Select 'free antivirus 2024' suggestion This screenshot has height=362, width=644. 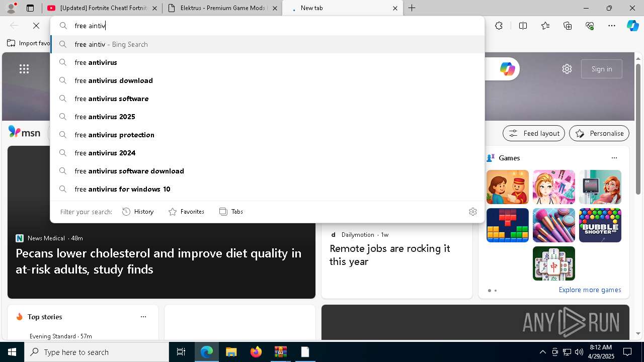coord(268,153)
